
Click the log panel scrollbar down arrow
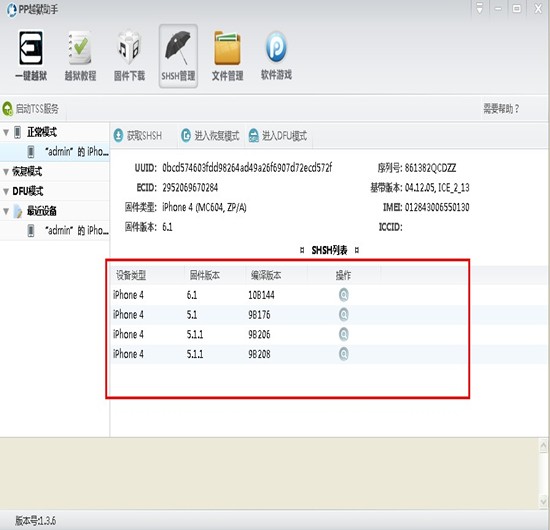point(543,499)
